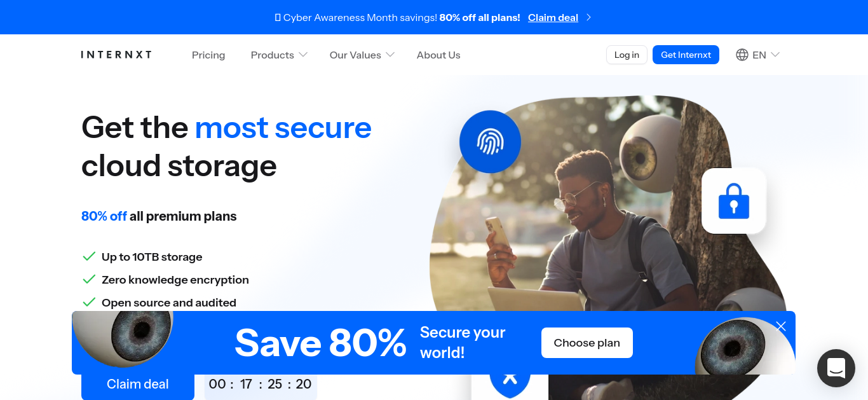The height and width of the screenshot is (400, 868).
Task: Open the chat support bubble
Action: pyautogui.click(x=836, y=368)
